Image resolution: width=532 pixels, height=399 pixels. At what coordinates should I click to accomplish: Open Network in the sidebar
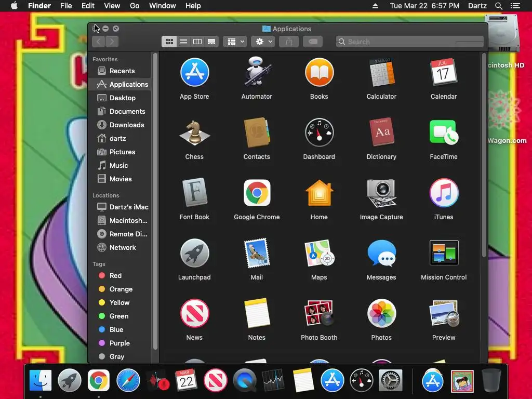point(119,248)
